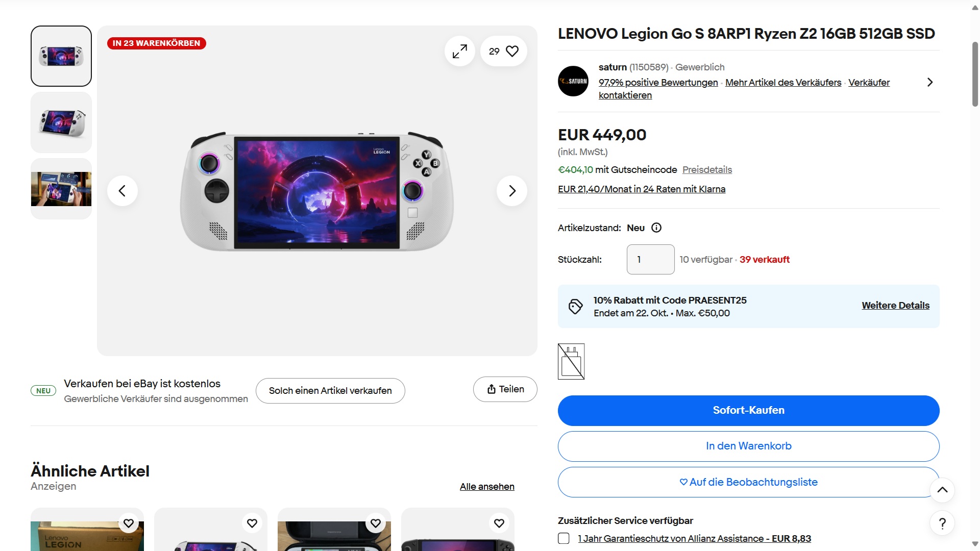Favorite the first similar item with heart
This screenshot has width=980, height=551.
129,523
